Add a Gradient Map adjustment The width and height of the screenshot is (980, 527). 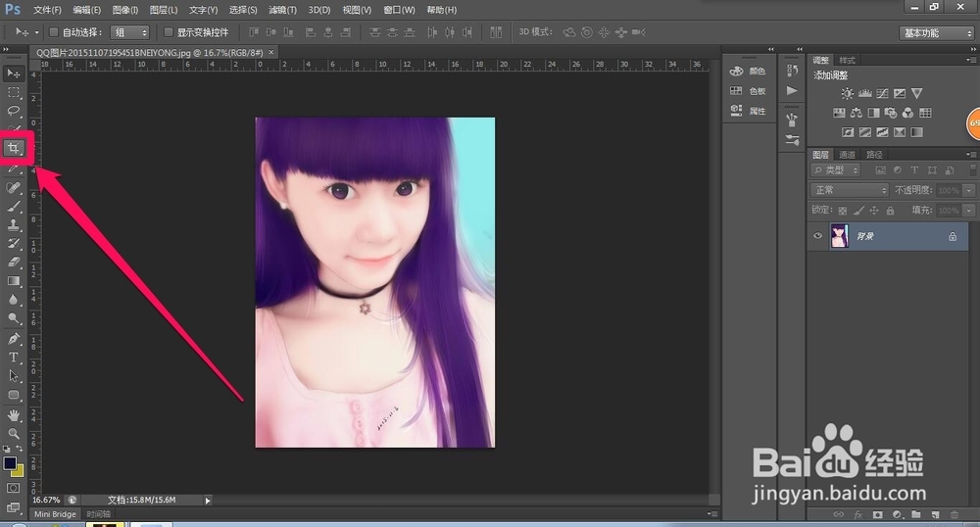point(917,132)
